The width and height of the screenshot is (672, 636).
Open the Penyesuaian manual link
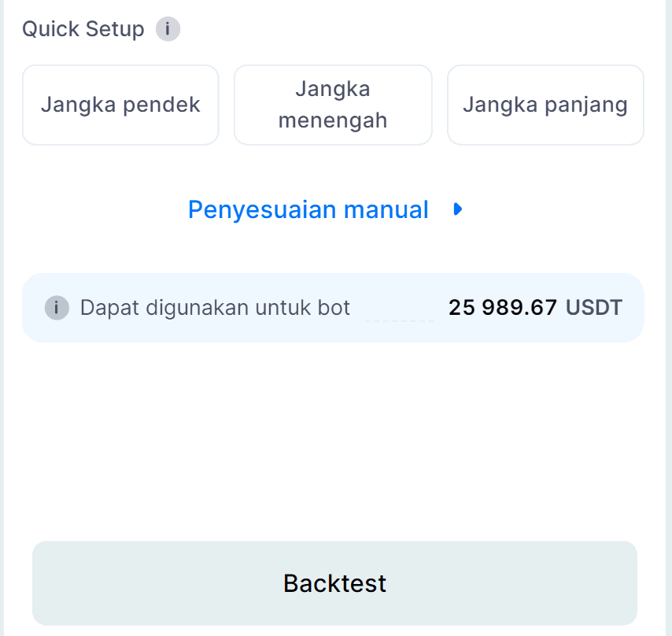click(x=308, y=210)
